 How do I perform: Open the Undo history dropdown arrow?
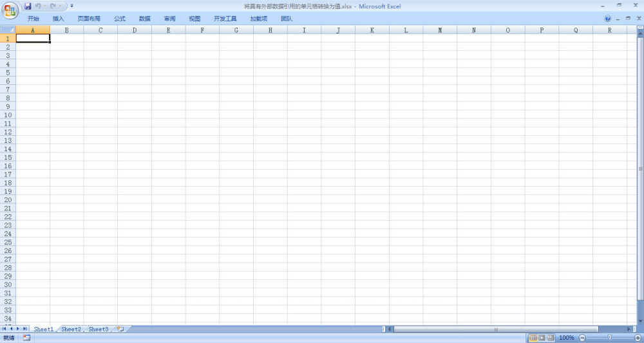[44, 6]
